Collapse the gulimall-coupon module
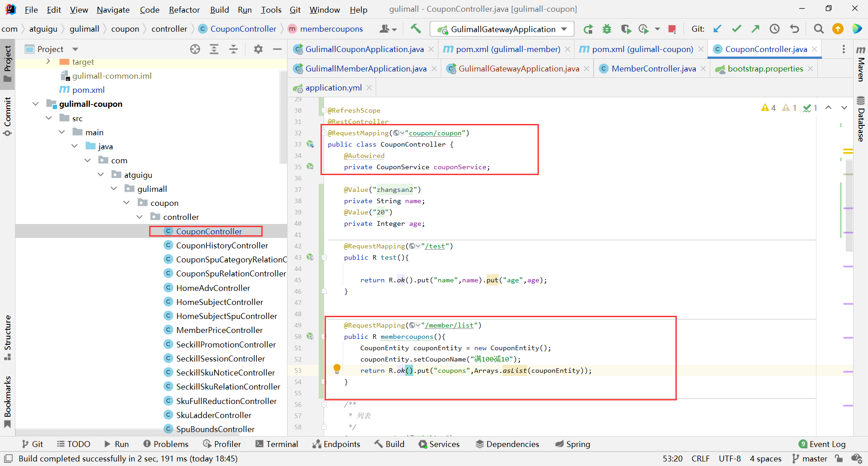868x466 pixels. 36,104
